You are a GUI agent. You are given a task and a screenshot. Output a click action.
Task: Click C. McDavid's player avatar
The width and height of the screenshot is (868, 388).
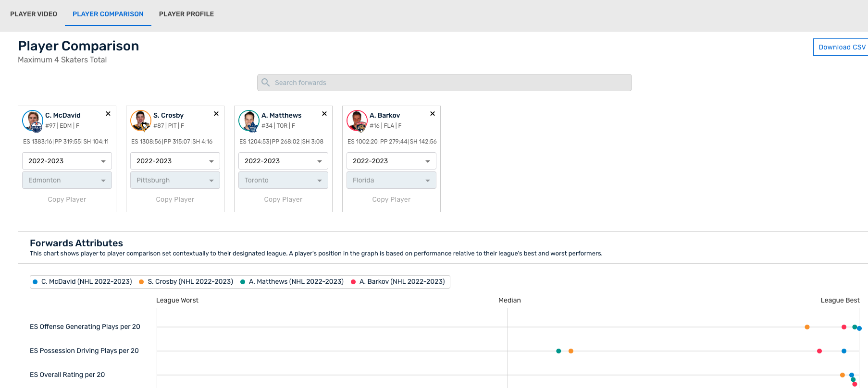coord(33,121)
